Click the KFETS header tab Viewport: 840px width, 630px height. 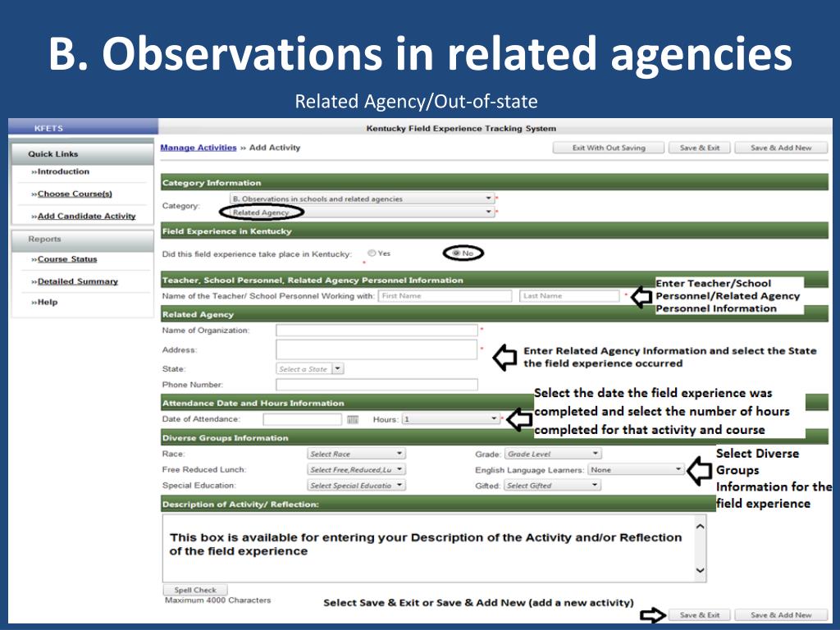[83, 128]
